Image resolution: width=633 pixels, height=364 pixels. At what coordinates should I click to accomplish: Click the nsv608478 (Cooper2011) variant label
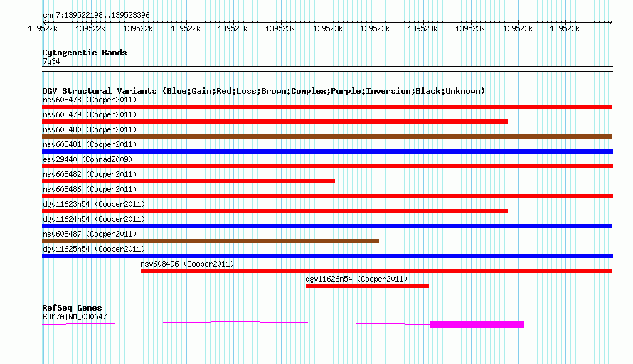[90, 100]
